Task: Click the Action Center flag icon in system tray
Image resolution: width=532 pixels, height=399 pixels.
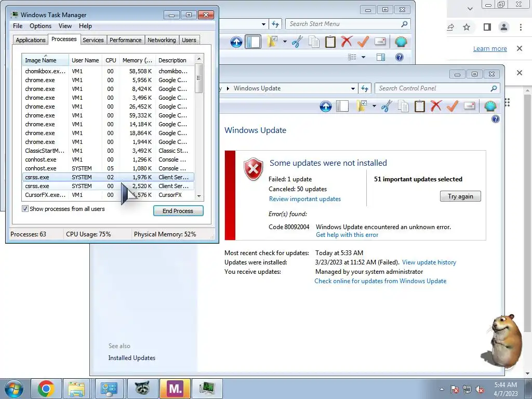Action: [455, 390]
